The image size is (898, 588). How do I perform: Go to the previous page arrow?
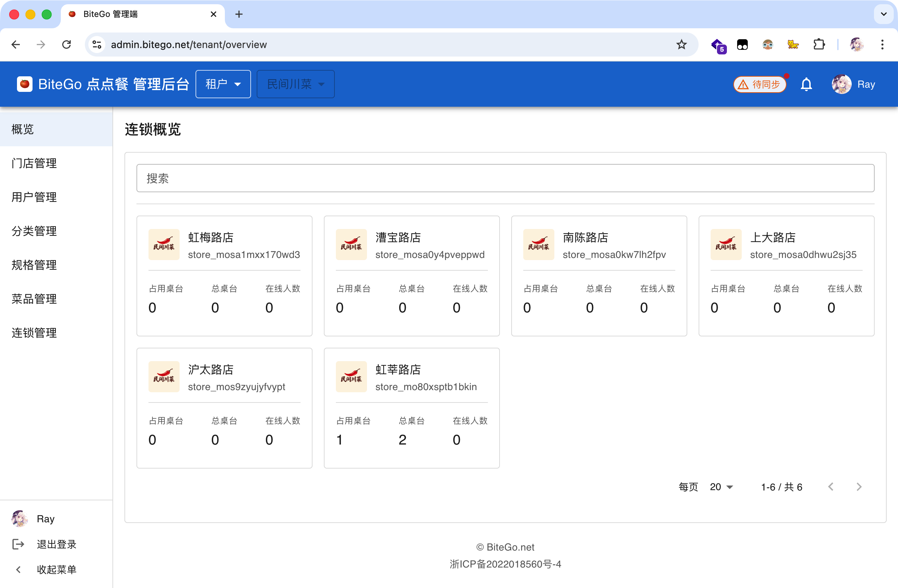tap(831, 487)
